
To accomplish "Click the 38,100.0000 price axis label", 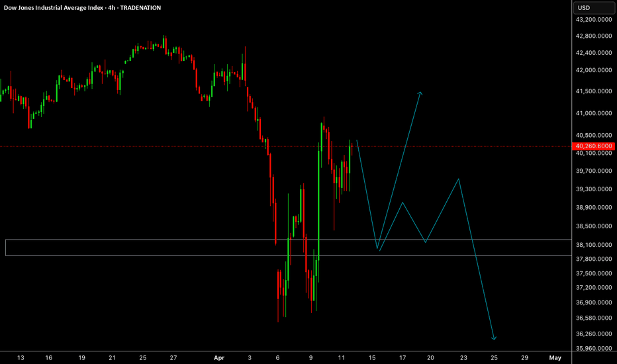I will pos(594,245).
